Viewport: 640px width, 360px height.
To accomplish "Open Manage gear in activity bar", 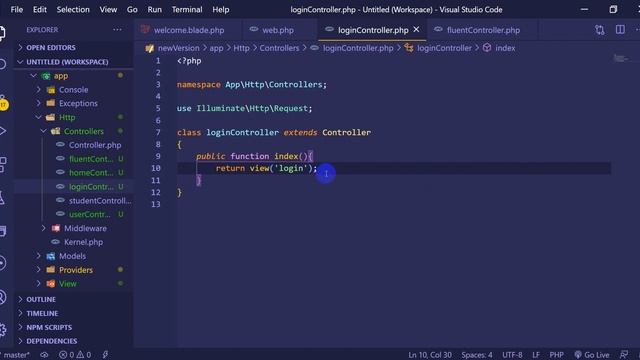I will (2, 330).
